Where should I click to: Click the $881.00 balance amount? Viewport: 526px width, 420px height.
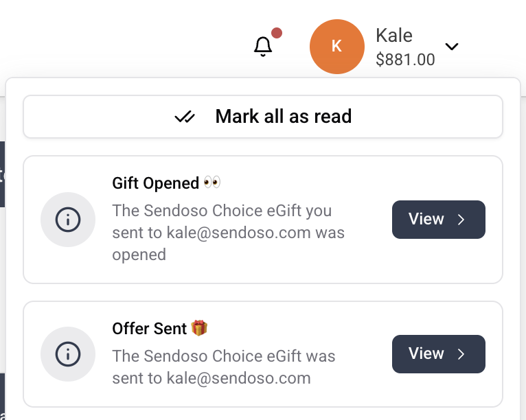tap(405, 60)
